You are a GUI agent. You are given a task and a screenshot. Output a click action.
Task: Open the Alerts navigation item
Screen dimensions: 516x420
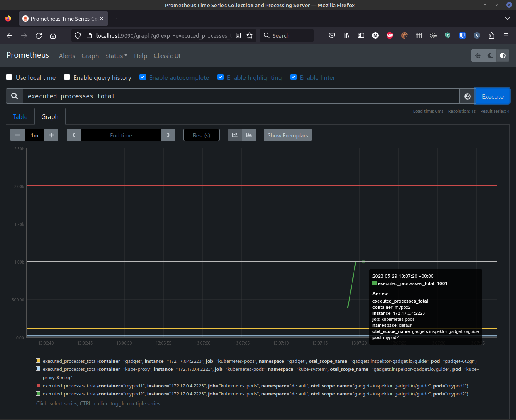click(67, 56)
